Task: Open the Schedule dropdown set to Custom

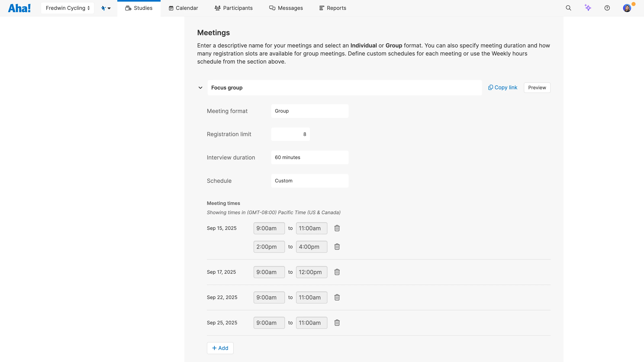Action: pos(310,181)
